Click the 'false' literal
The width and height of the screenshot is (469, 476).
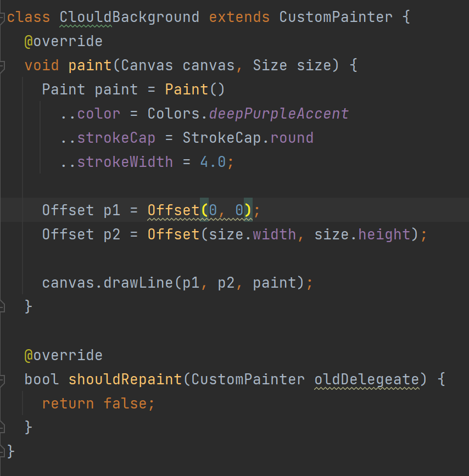pos(125,404)
